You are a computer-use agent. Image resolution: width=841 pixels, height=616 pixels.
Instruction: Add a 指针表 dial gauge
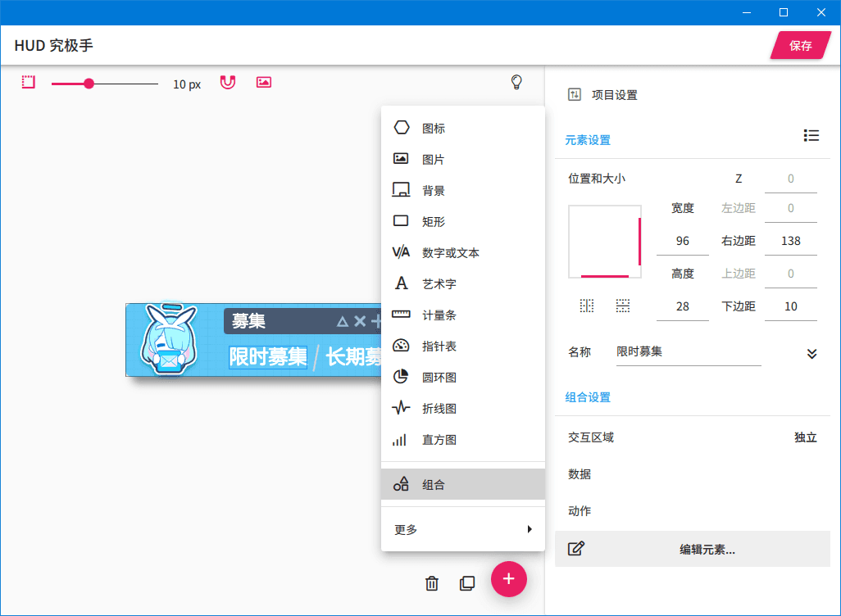click(x=463, y=346)
